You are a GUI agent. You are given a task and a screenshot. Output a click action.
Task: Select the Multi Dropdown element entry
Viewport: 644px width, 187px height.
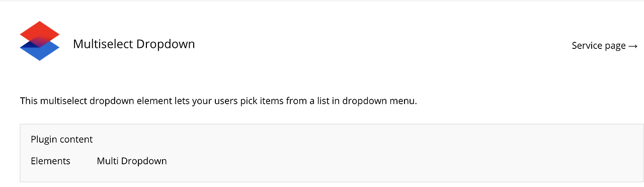click(x=132, y=161)
